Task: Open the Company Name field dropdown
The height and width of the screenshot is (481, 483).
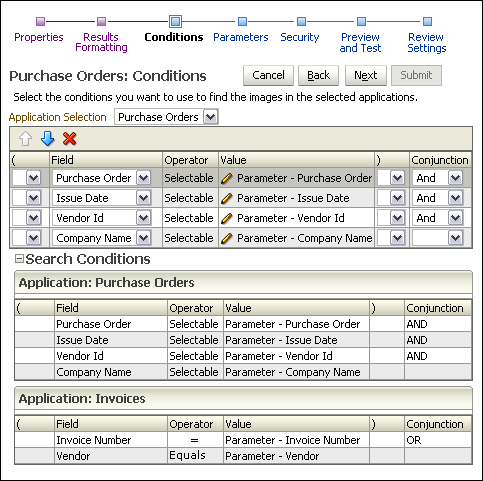Action: [144, 238]
